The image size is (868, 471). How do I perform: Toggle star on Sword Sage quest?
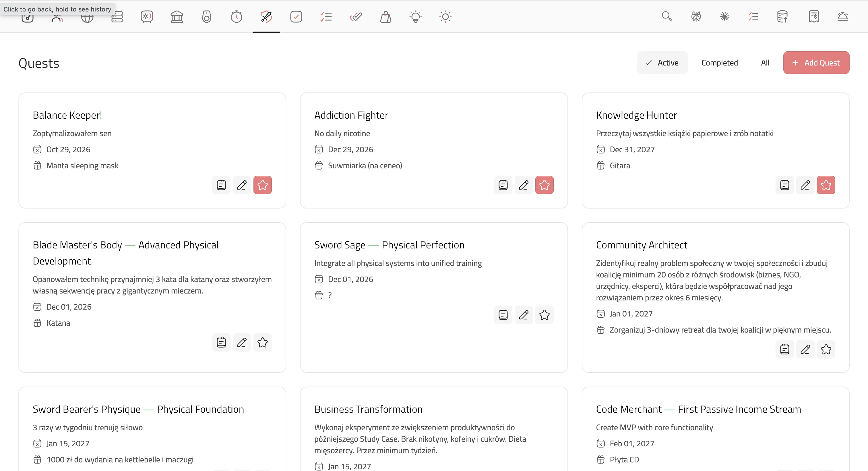pos(544,314)
